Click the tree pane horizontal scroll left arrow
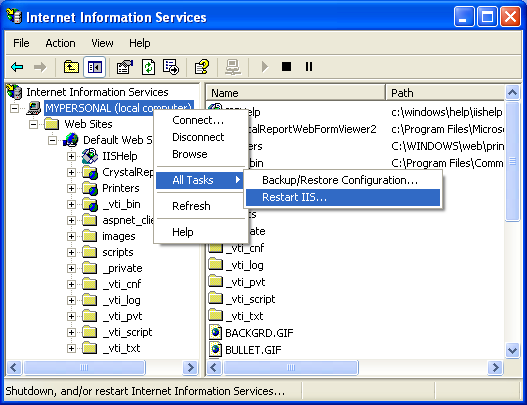 (14, 367)
